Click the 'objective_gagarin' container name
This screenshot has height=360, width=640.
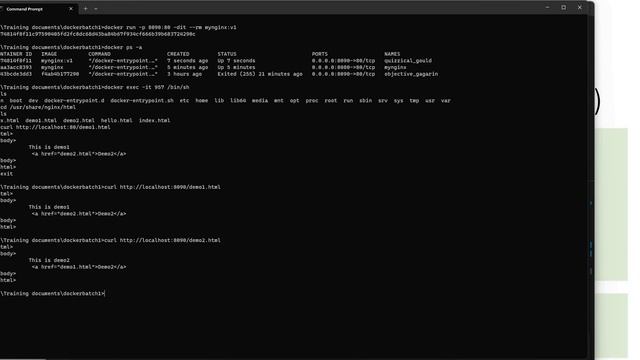pyautogui.click(x=411, y=74)
